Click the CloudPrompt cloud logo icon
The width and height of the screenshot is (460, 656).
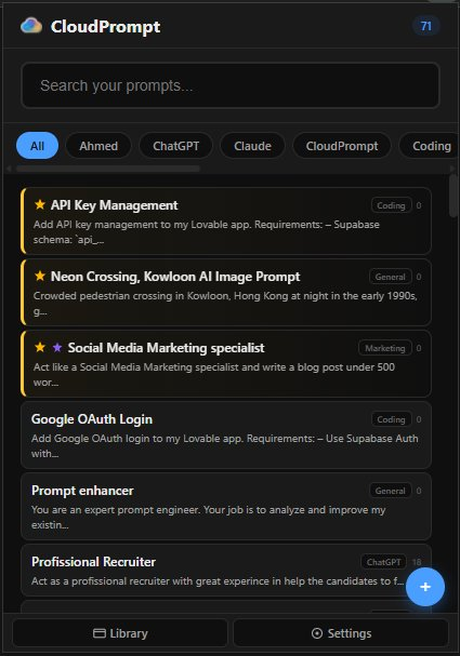[31, 26]
